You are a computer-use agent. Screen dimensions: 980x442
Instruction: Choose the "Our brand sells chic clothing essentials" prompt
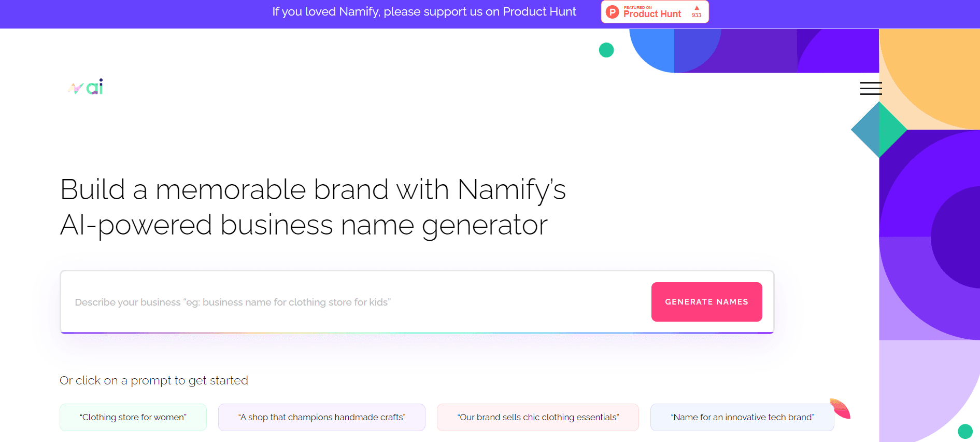537,417
